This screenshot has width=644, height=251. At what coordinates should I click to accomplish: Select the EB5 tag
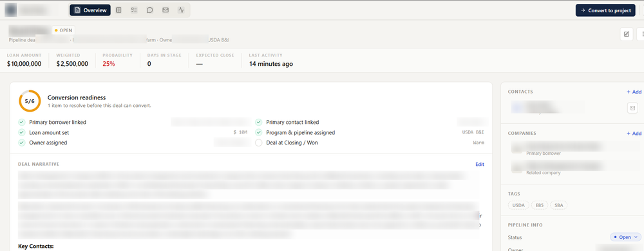[539, 205]
